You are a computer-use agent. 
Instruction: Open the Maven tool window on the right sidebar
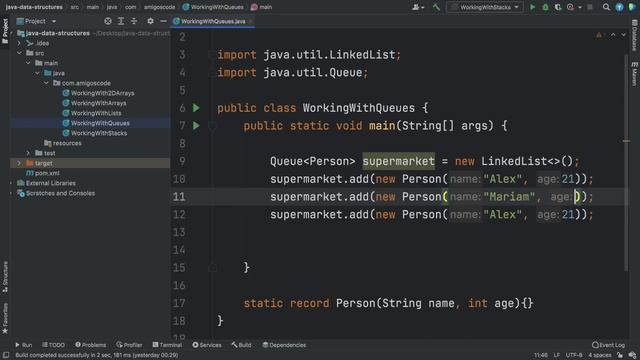click(x=635, y=73)
